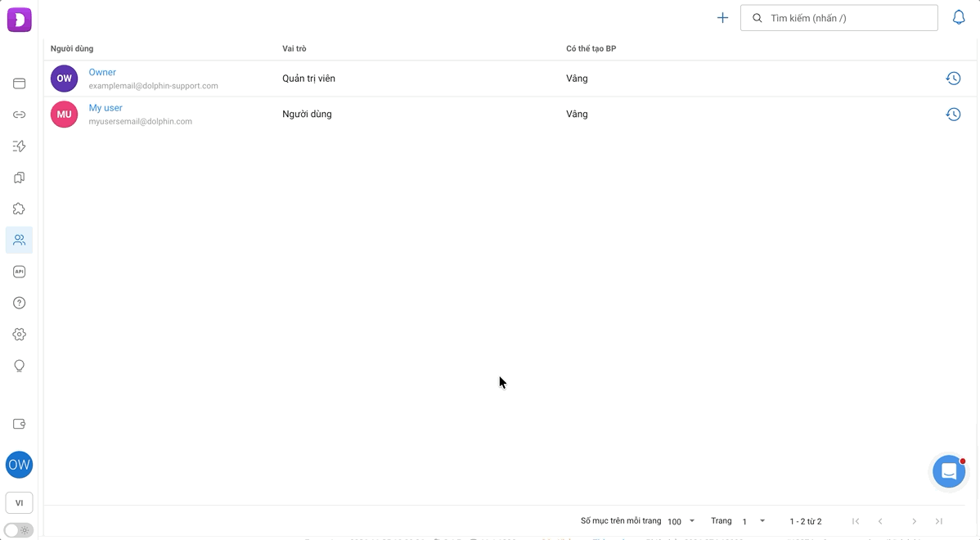This screenshot has height=540, width=980.
Task: Open the VI language selector
Action: (20, 503)
